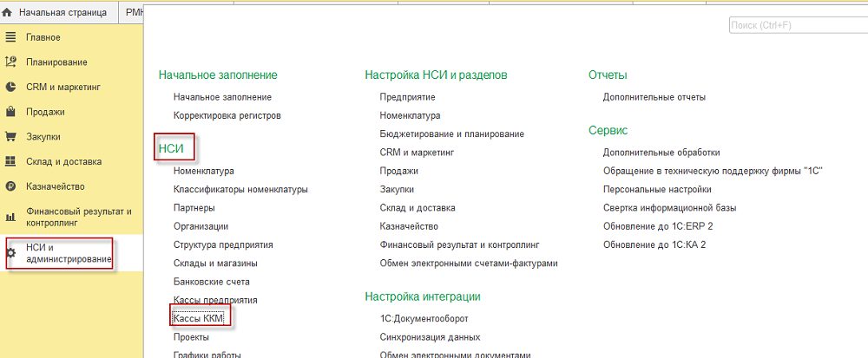Click the Настройка интеграции heading

pos(423,296)
